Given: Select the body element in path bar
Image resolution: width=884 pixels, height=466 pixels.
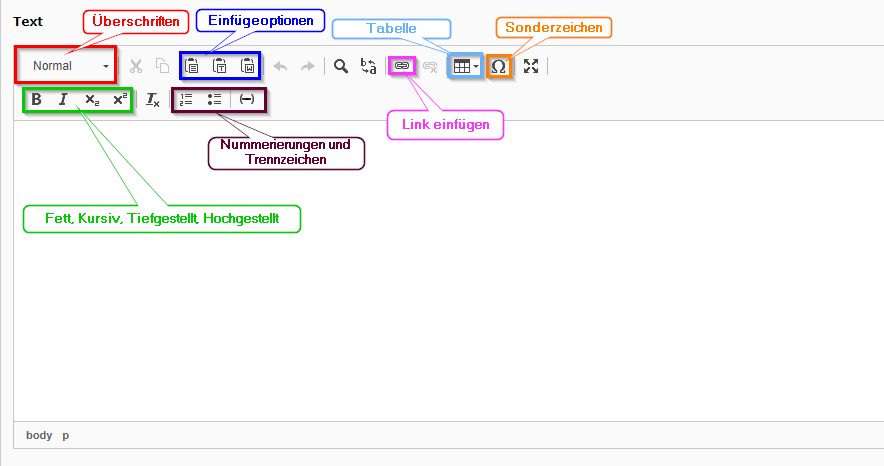Looking at the screenshot, I should point(39,435).
